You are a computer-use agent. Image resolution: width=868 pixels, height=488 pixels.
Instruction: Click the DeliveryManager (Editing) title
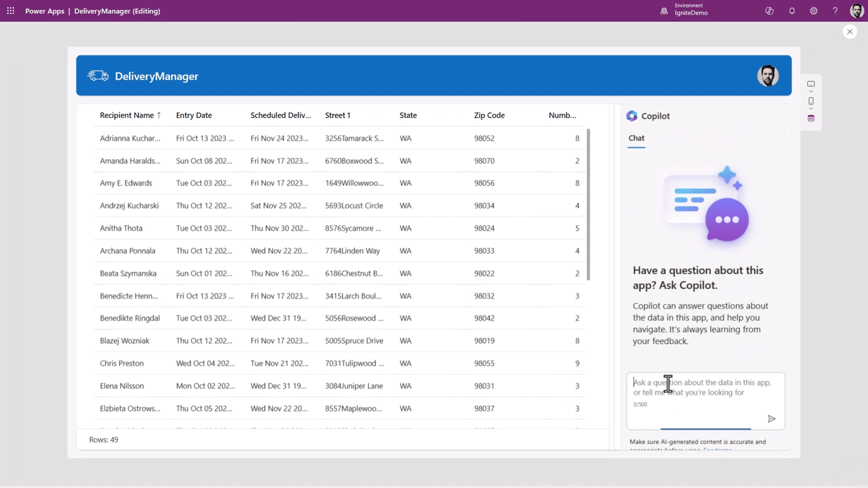pyautogui.click(x=117, y=11)
